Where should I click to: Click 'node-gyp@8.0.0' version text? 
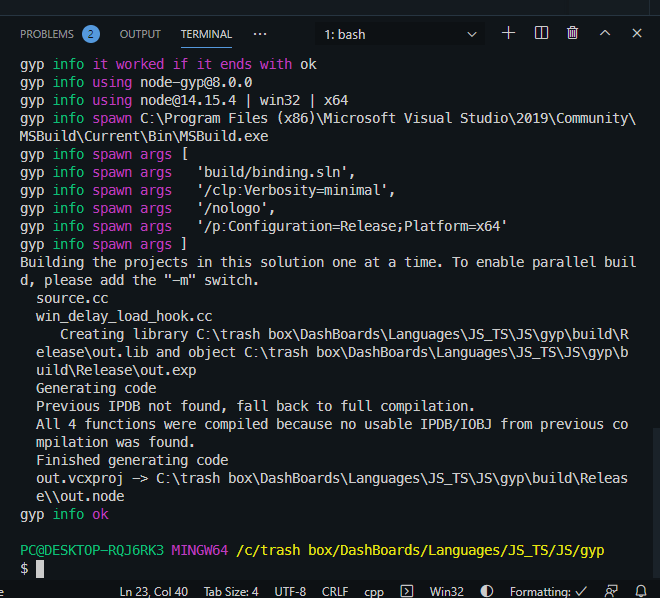tap(196, 82)
